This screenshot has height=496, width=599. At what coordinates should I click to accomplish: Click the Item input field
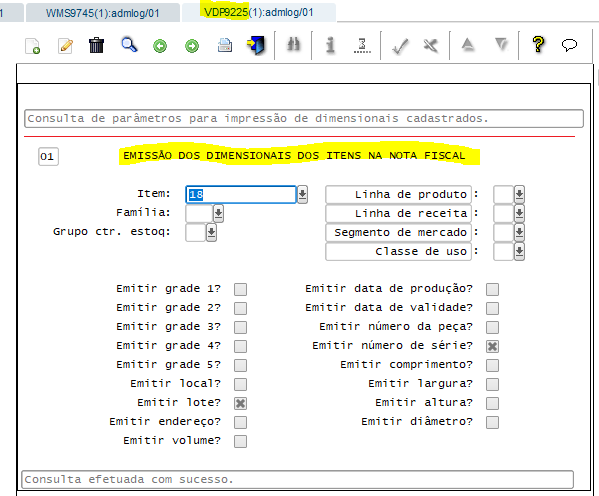[x=241, y=195]
